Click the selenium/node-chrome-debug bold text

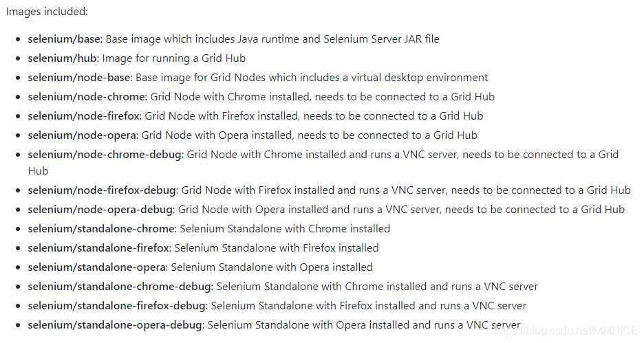[x=105, y=155]
